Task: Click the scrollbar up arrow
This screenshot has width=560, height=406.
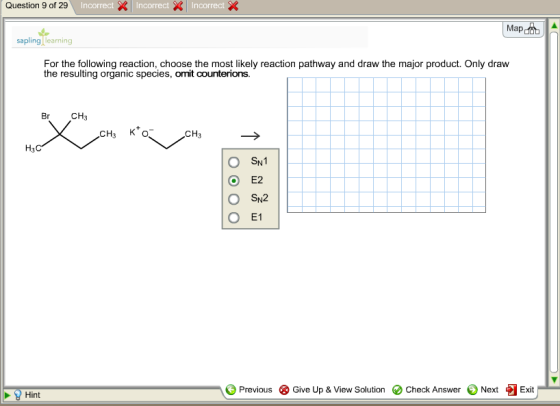Action: tap(554, 26)
